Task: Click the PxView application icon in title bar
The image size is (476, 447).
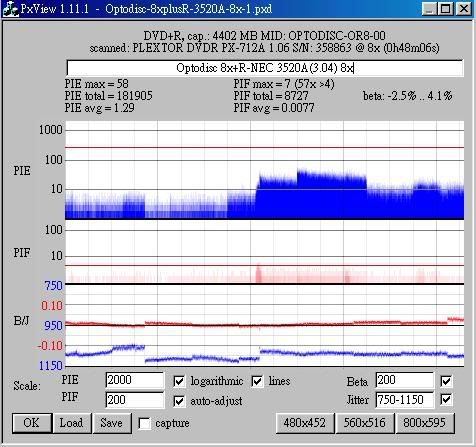Action: click(11, 9)
